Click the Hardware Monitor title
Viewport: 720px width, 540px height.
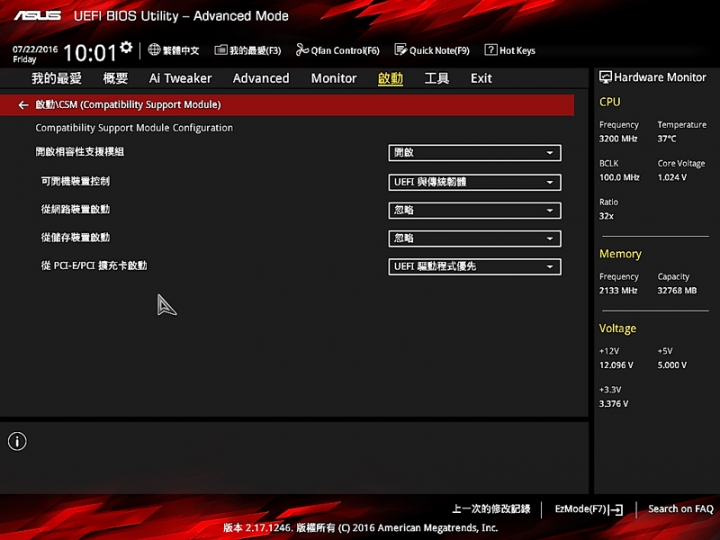(660, 77)
